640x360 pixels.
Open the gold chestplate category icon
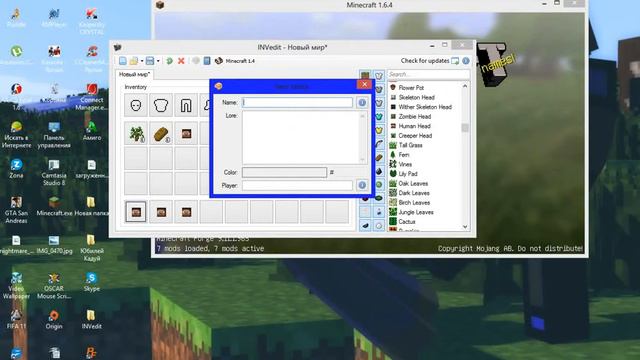click(379, 130)
